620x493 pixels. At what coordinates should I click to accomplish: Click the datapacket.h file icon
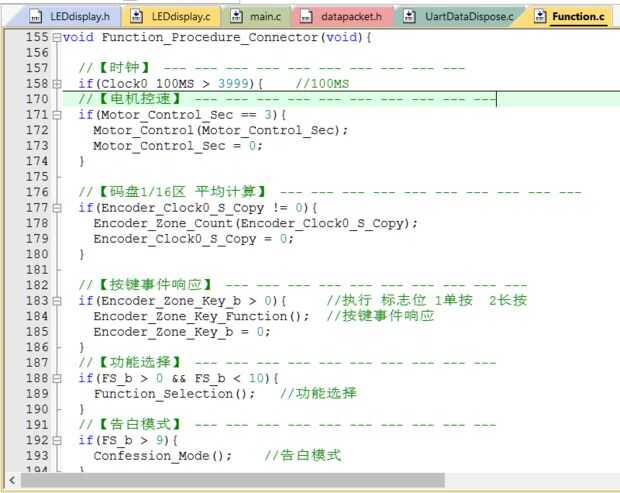(x=306, y=17)
